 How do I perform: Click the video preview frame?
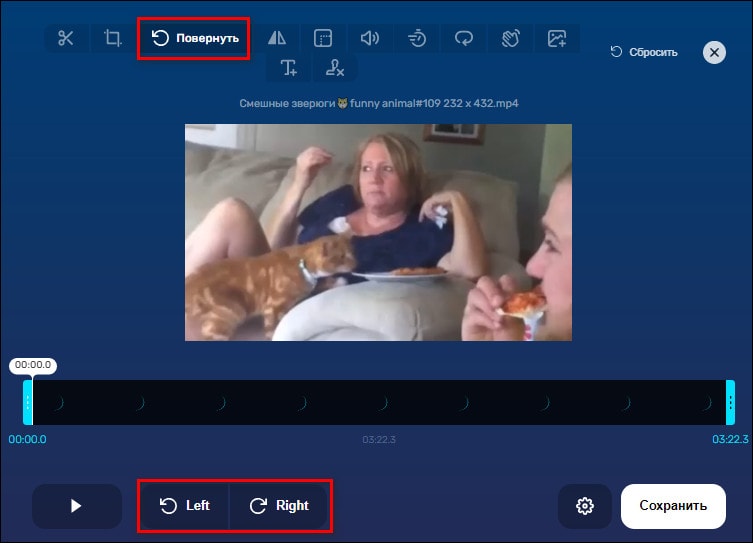378,232
